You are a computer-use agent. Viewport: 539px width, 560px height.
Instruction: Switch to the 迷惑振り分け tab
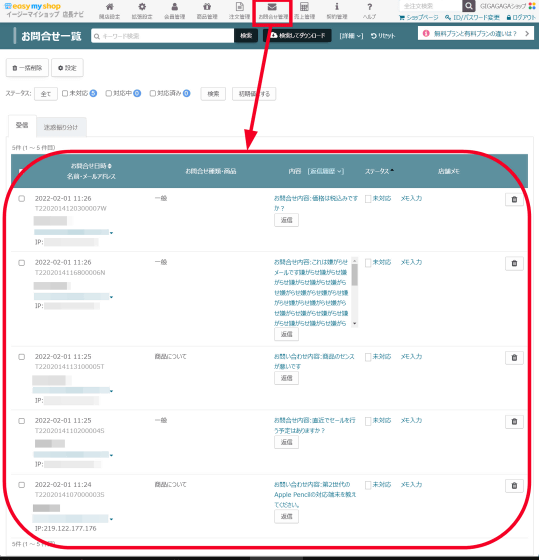[61, 127]
